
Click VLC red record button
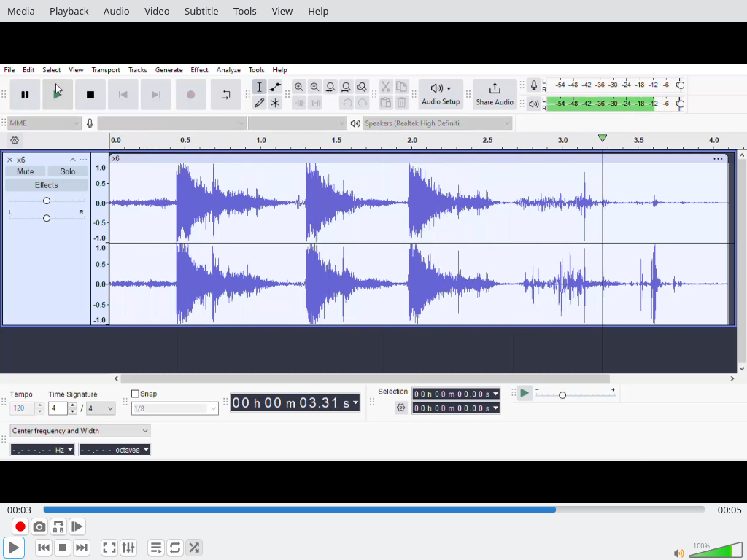(20, 526)
